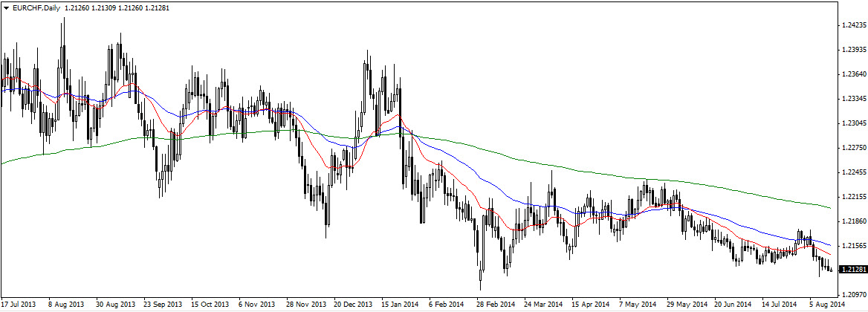Click price axis label 1.21565
The image size is (868, 312).
point(852,245)
